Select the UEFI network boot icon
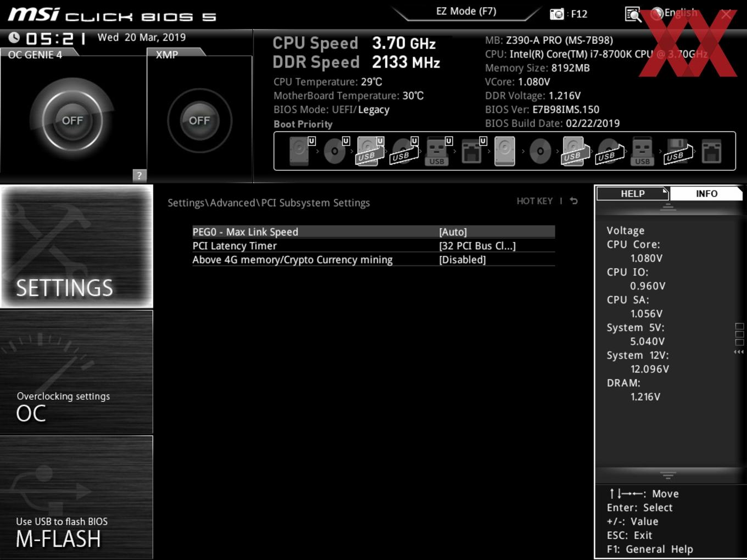This screenshot has height=560, width=747. click(473, 151)
